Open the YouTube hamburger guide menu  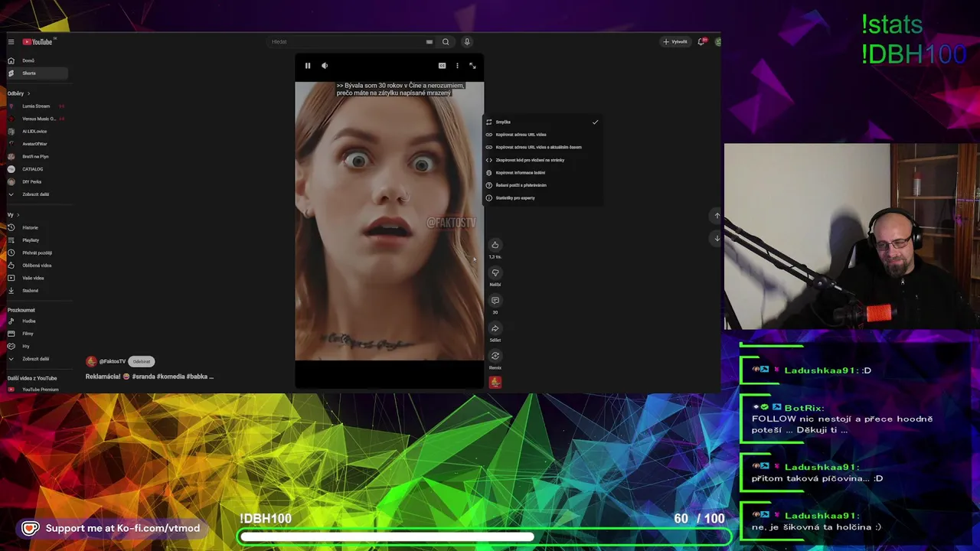pyautogui.click(x=11, y=42)
